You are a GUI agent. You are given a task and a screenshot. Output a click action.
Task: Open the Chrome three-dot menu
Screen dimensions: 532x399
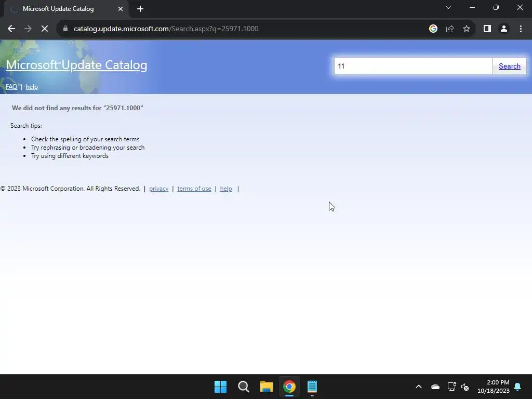point(521,29)
